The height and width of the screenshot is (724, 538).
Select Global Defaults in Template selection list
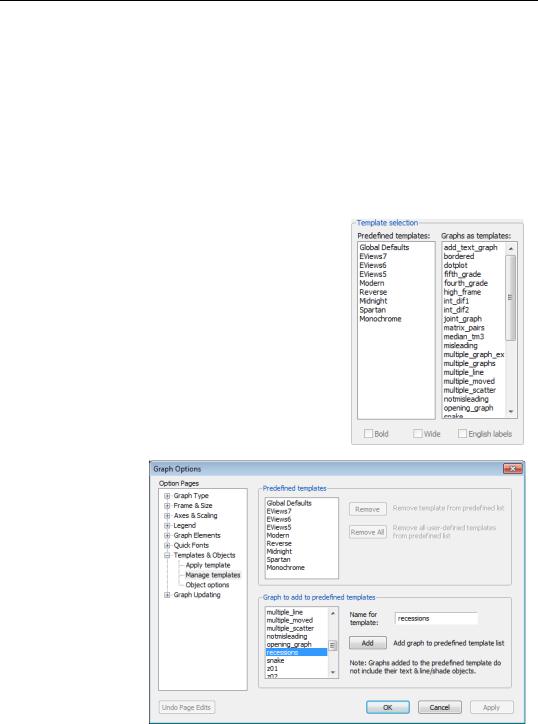[384, 247]
